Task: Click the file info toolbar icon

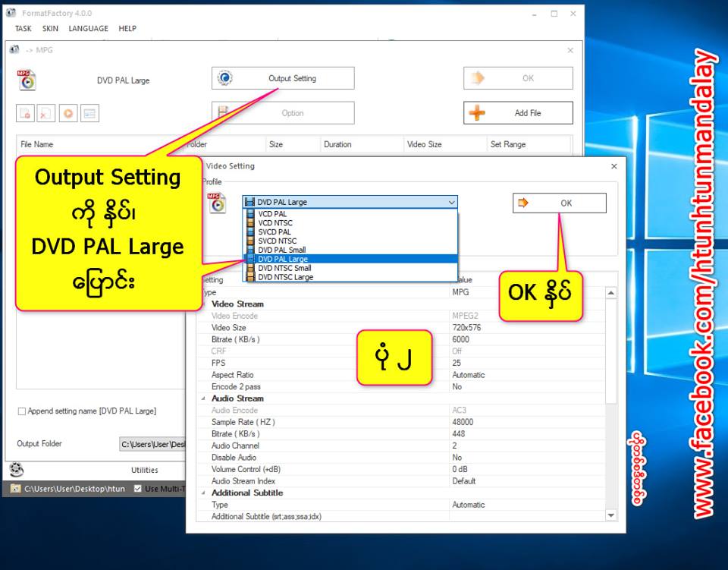Action: (89, 113)
